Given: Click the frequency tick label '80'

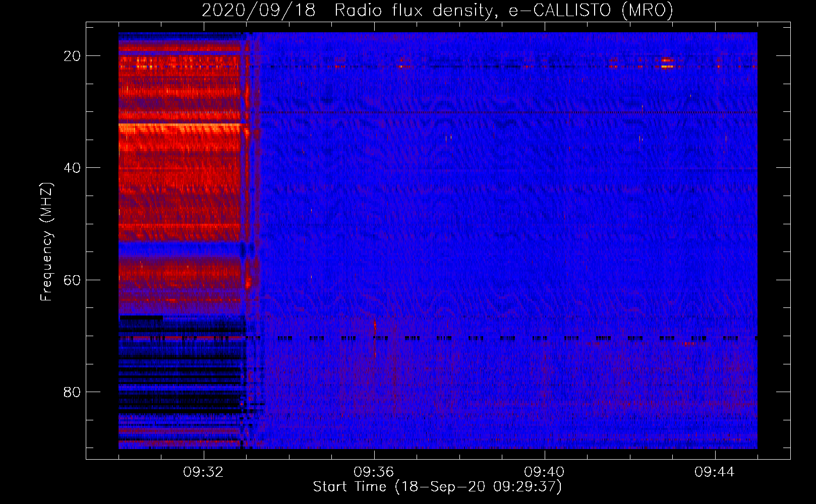Looking at the screenshot, I should 72,392.
